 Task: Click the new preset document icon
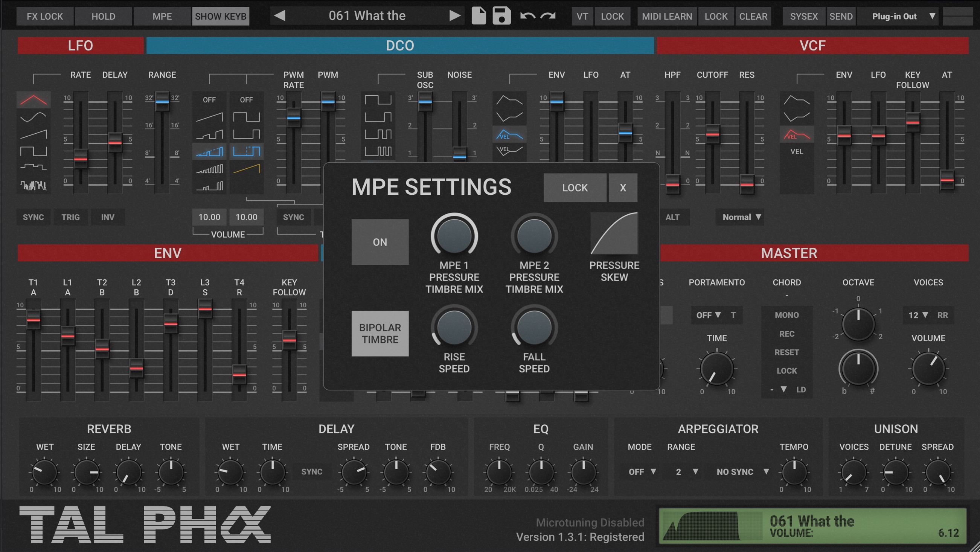tap(479, 16)
